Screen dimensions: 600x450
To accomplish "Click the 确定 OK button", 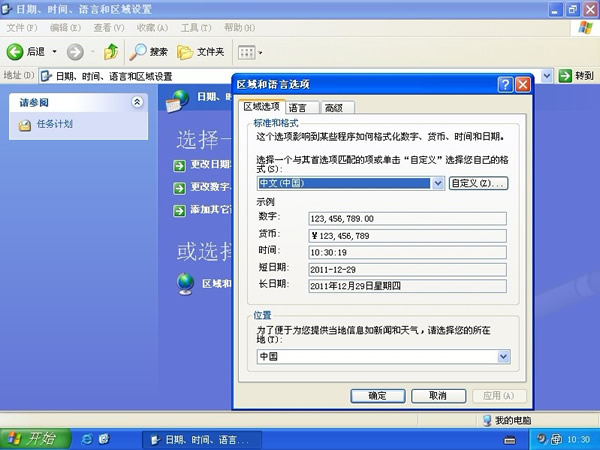I will point(378,396).
